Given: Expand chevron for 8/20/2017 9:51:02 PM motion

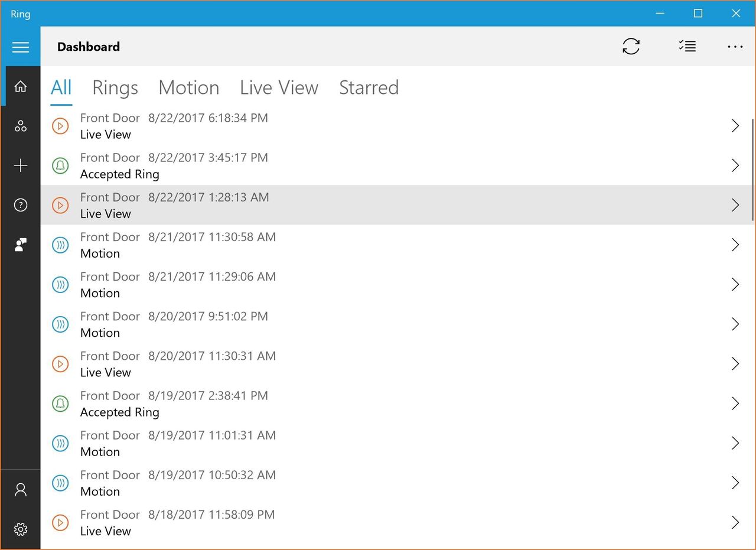Looking at the screenshot, I should point(735,324).
